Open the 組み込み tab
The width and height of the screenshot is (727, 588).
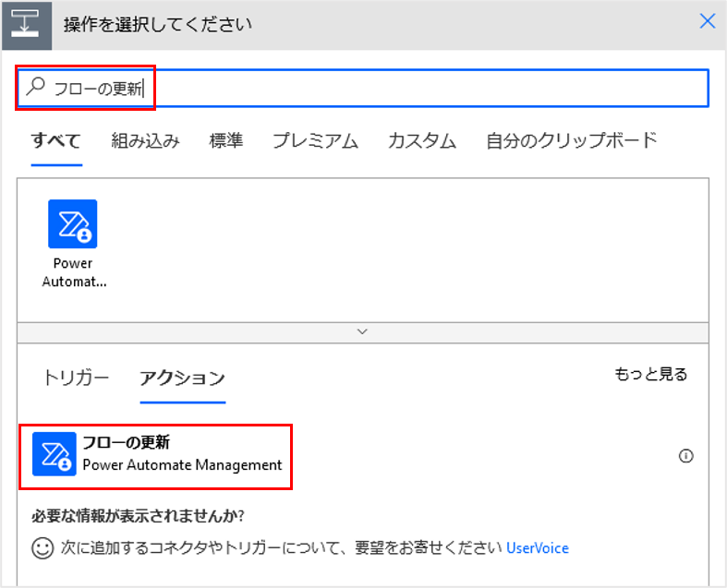(x=145, y=141)
